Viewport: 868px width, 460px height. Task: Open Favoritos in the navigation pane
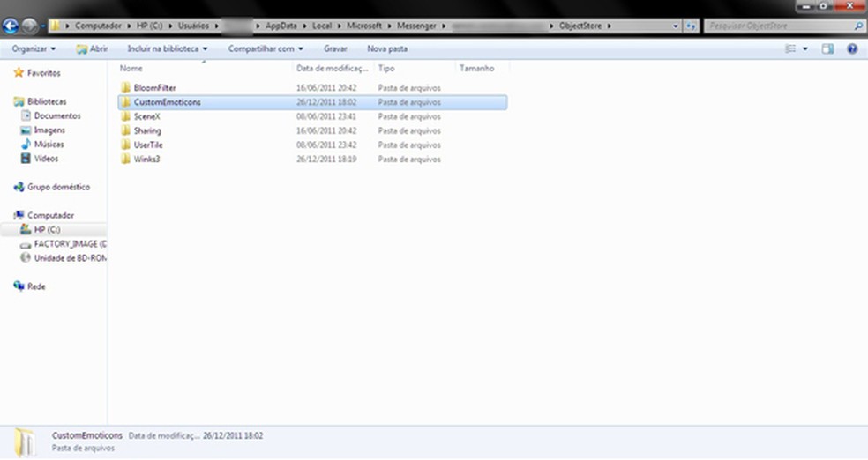tap(44, 73)
